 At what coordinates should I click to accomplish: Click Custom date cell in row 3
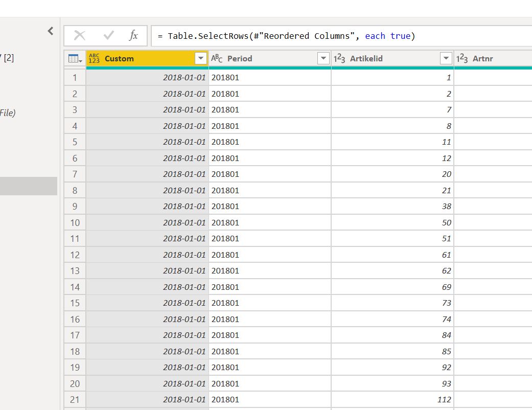147,109
